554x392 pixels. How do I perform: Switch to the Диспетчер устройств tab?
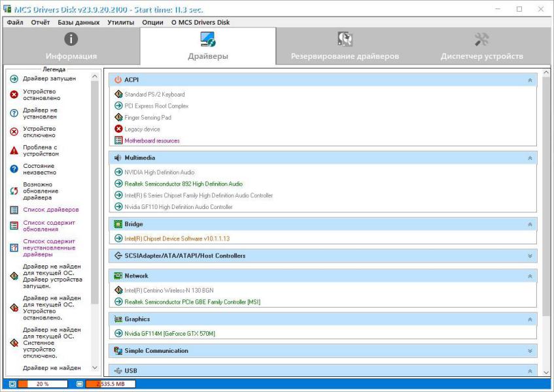(x=482, y=46)
